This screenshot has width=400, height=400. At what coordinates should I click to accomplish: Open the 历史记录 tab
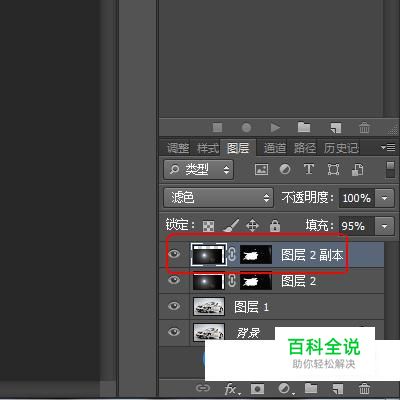point(341,148)
